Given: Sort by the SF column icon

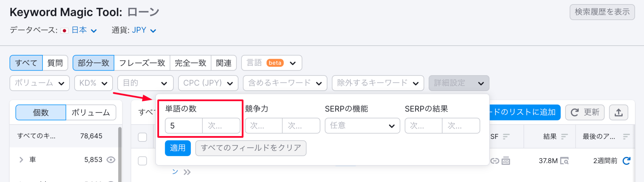Looking at the screenshot, I should click(506, 137).
